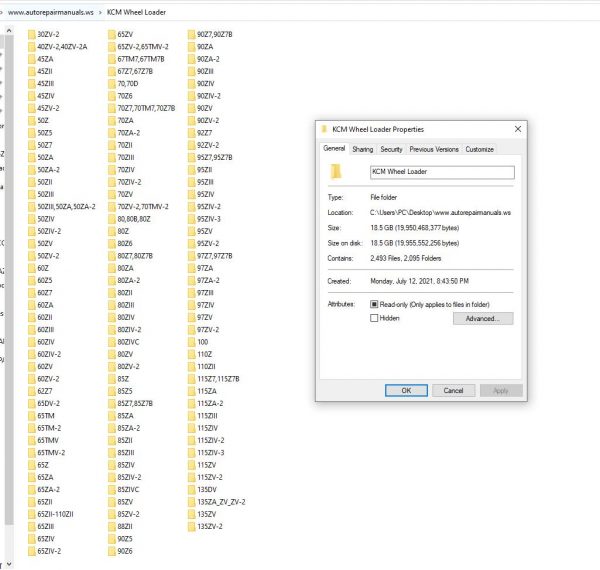Select the 50ZA-2 folder name
This screenshot has height=570, width=600.
49,170
